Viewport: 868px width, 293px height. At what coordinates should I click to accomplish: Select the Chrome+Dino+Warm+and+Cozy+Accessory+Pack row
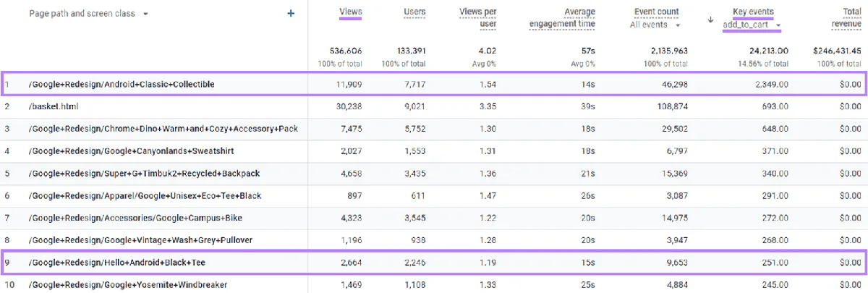434,129
